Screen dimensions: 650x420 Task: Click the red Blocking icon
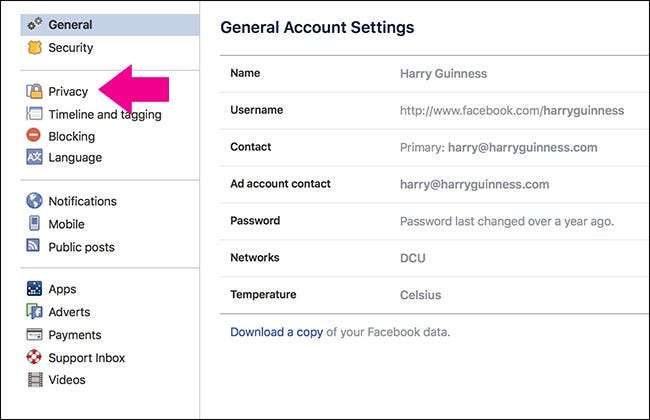(x=34, y=136)
